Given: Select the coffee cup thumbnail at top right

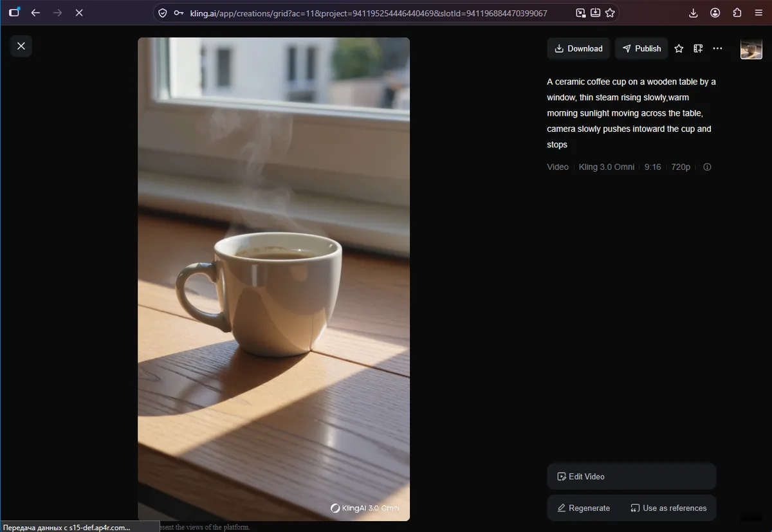Looking at the screenshot, I should (751, 49).
